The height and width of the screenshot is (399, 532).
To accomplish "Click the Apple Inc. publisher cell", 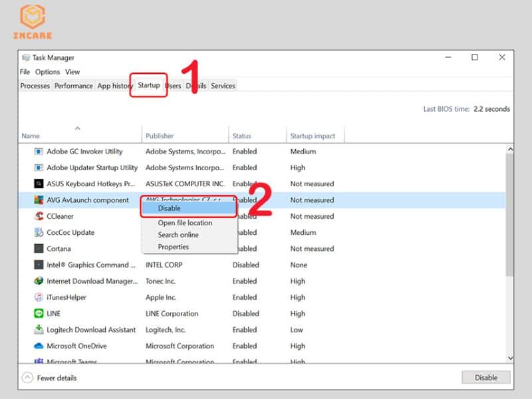I will click(x=161, y=297).
